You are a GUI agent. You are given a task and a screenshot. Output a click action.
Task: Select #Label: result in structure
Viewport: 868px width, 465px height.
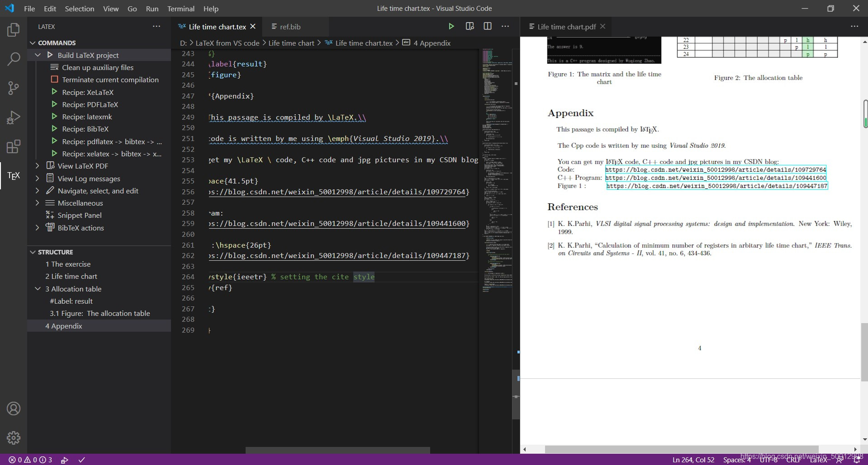point(71,301)
